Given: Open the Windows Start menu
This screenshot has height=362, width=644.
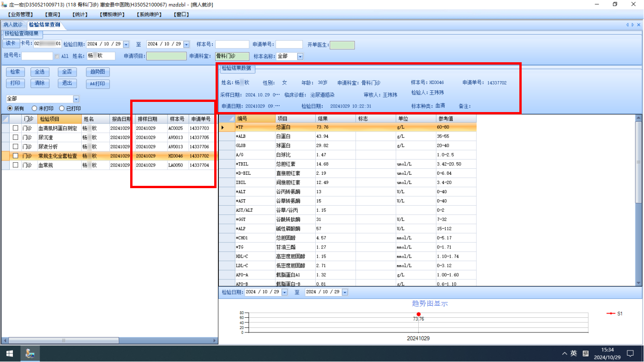Looking at the screenshot, I should [9, 354].
